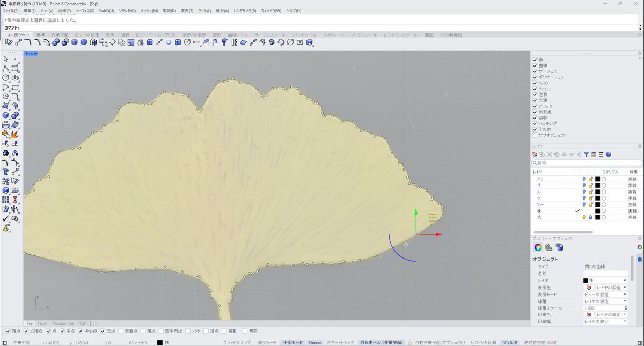Open the 曲線(C) menu
Screen dimensions: 644x346
64,11
